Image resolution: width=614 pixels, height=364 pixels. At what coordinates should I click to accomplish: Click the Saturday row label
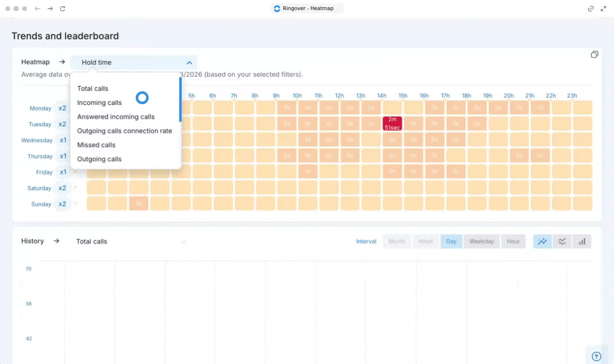click(39, 188)
